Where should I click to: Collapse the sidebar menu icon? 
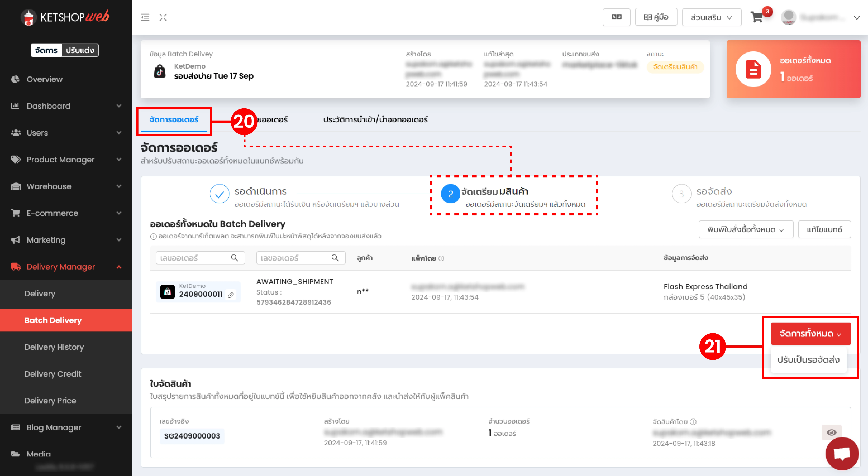click(x=145, y=17)
